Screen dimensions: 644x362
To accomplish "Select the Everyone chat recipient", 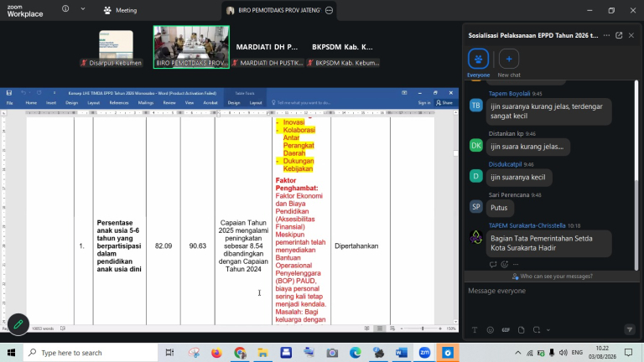I will pyautogui.click(x=479, y=63).
